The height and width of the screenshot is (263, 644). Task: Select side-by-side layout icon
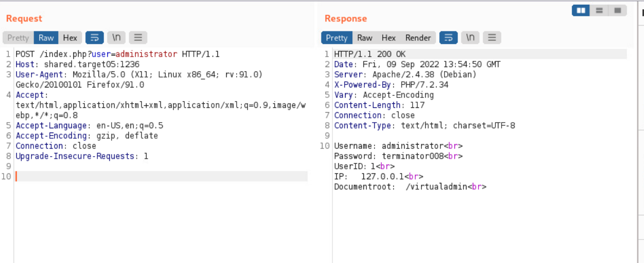click(581, 10)
